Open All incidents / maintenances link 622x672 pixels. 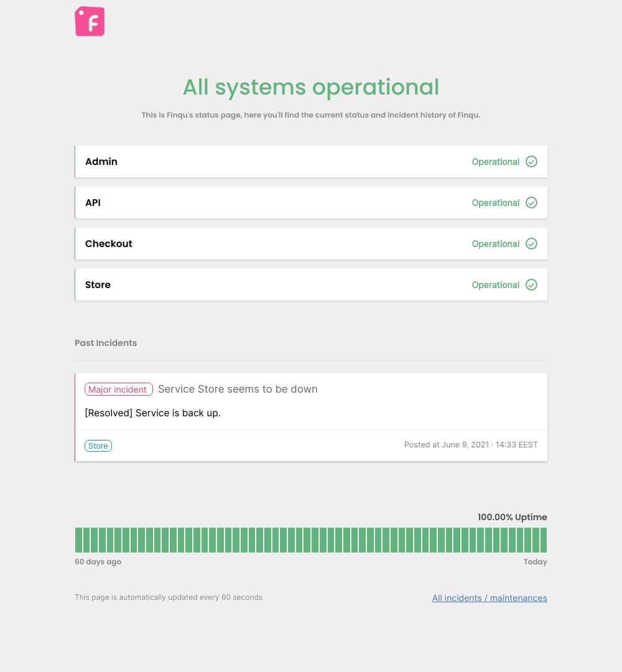490,598
